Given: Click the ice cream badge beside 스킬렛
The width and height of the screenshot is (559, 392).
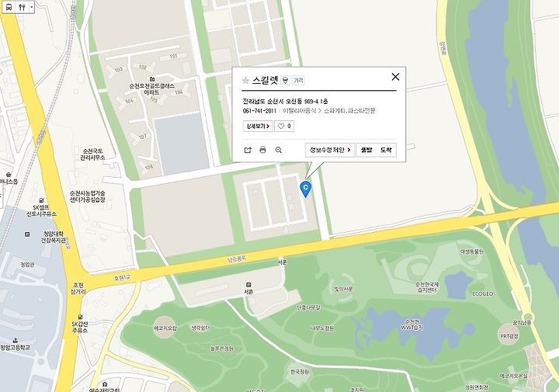Looking at the screenshot, I should coord(285,81).
